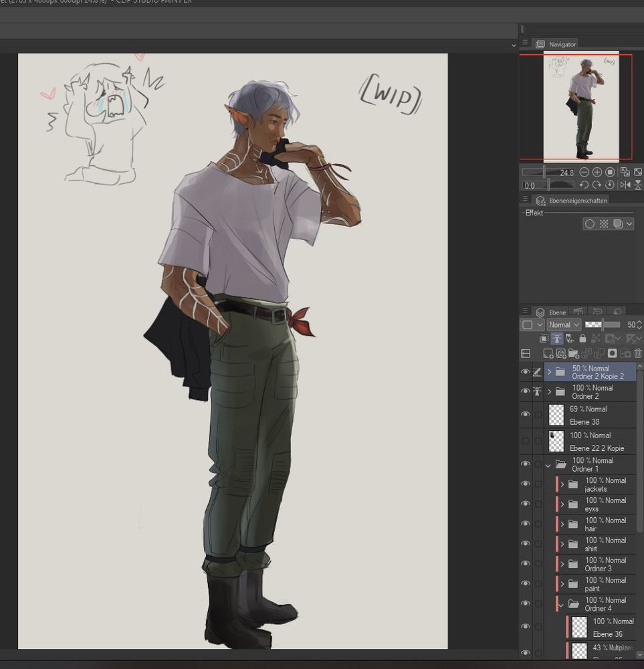Select the Ebene 38 layer thumbnail
Screen dimensions: 644x669
[x=556, y=415]
